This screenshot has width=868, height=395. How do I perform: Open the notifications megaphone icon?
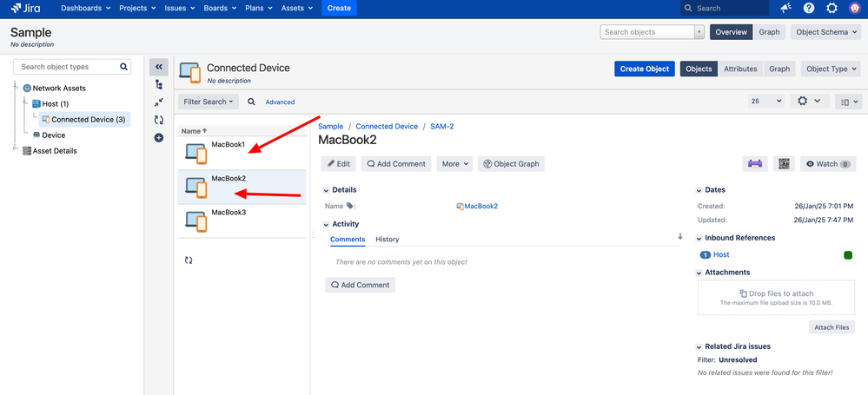coord(785,9)
